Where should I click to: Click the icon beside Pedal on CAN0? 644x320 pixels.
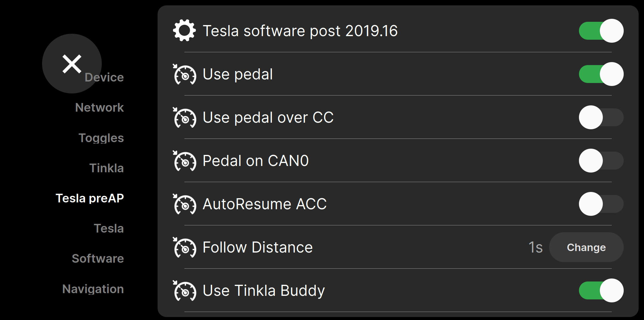point(185,161)
